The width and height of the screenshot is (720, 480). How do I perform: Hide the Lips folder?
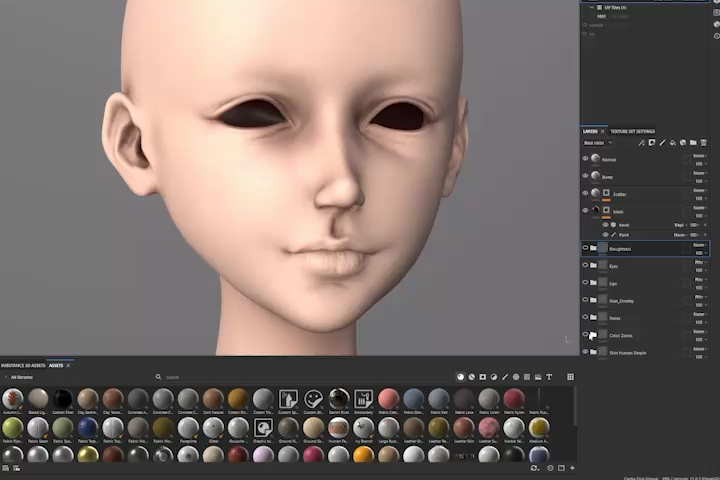pyautogui.click(x=585, y=282)
